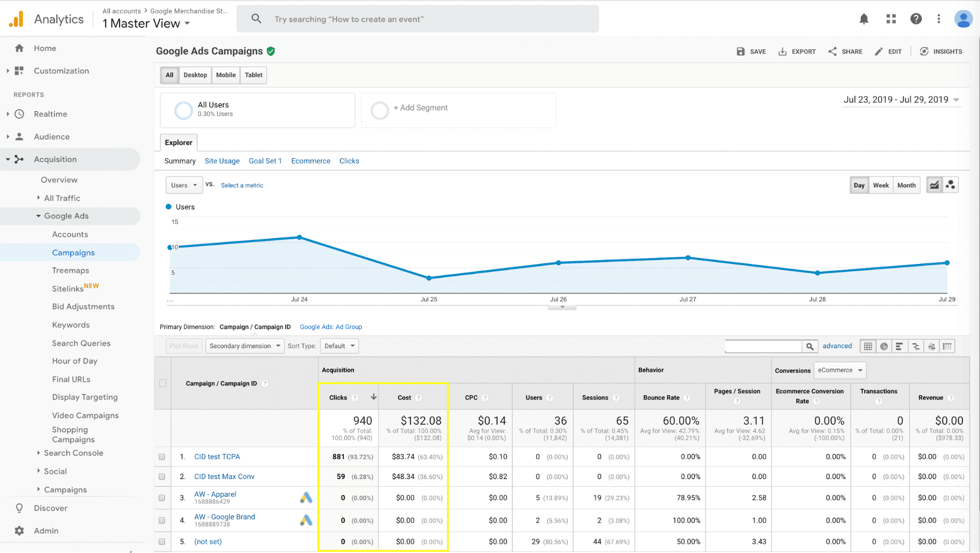980x553 pixels.
Task: Open the advanced filter link
Action: [x=837, y=346]
